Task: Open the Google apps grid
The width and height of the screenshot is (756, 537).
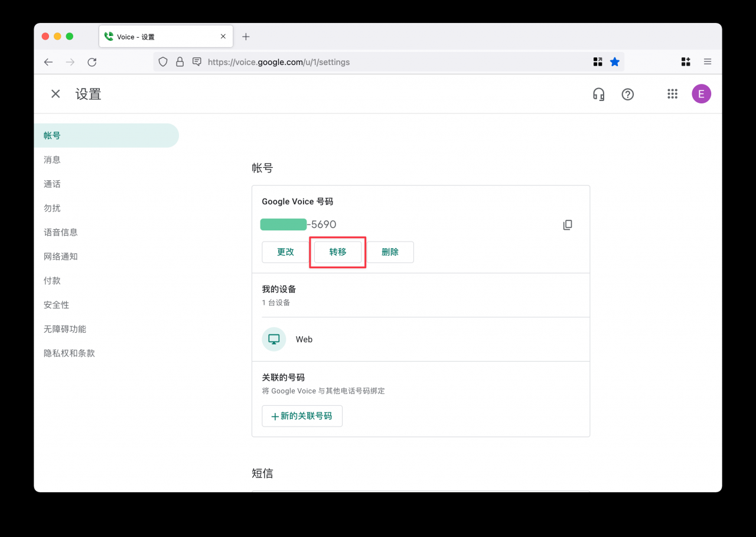Action: [672, 94]
